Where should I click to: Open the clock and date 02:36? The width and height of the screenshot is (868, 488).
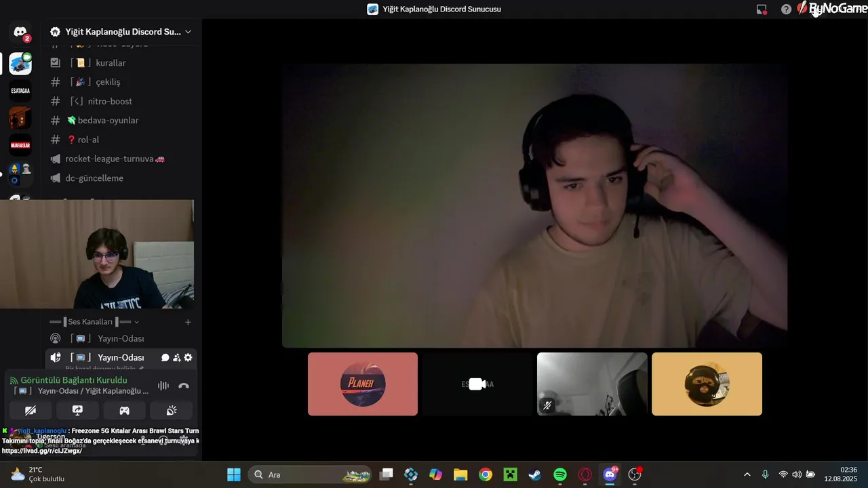pos(841,474)
